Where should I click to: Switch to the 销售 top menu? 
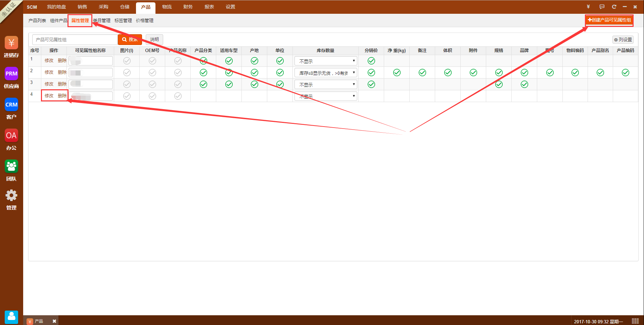click(x=82, y=7)
